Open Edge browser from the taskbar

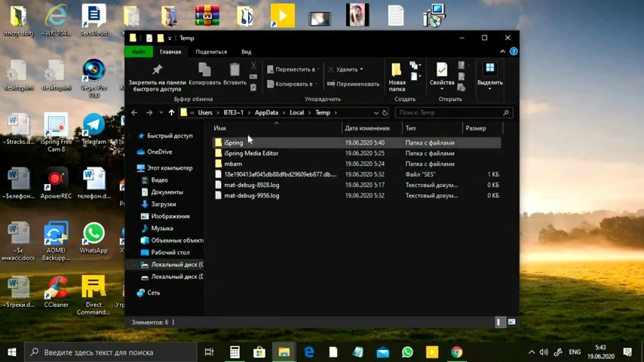click(309, 352)
